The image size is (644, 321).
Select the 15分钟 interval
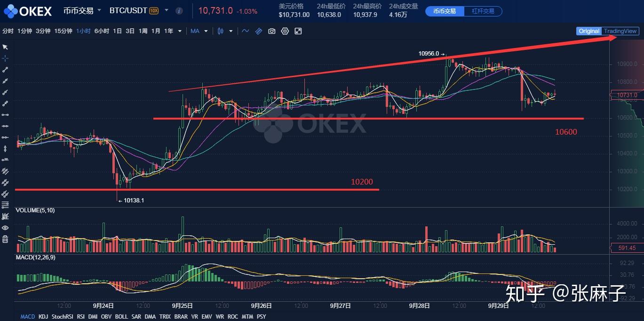pyautogui.click(x=63, y=31)
